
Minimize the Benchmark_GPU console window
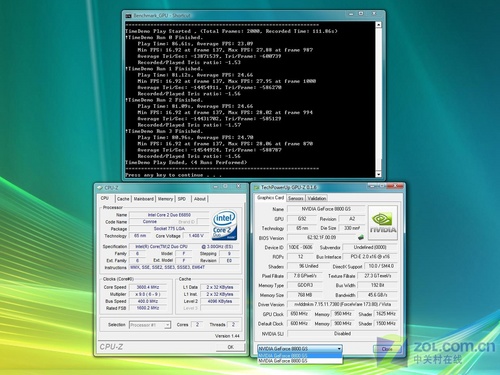click(x=351, y=14)
